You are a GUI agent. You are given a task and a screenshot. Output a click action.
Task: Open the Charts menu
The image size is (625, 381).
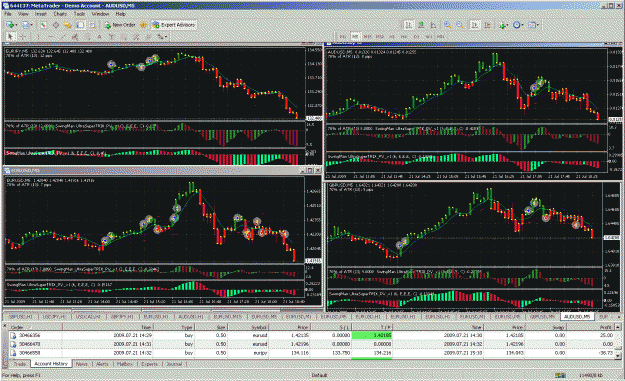point(60,14)
